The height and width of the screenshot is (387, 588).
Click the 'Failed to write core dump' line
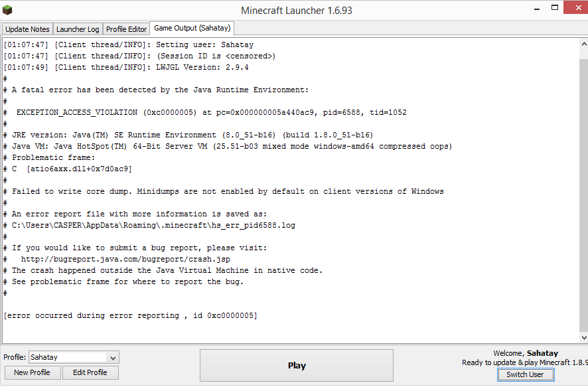pos(224,192)
